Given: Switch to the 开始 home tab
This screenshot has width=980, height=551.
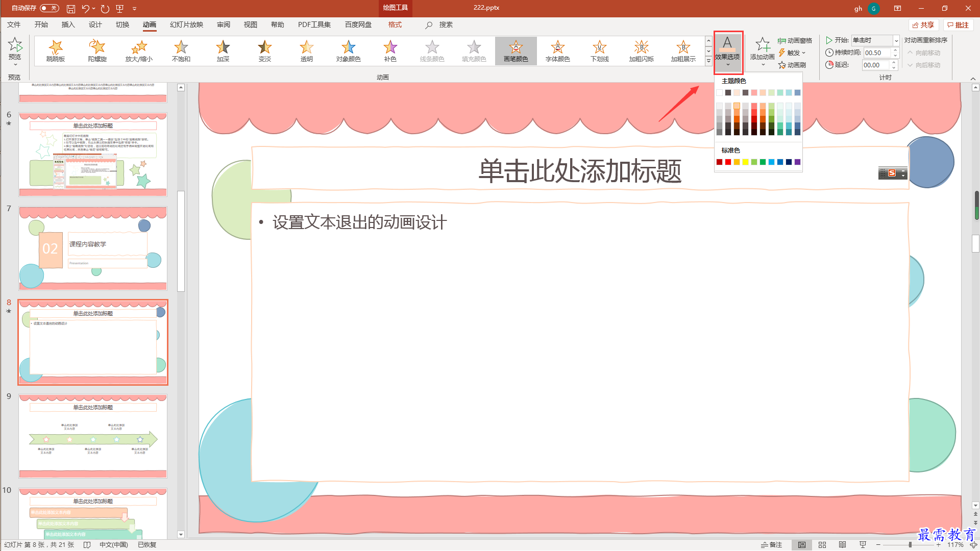Looking at the screenshot, I should 41,24.
